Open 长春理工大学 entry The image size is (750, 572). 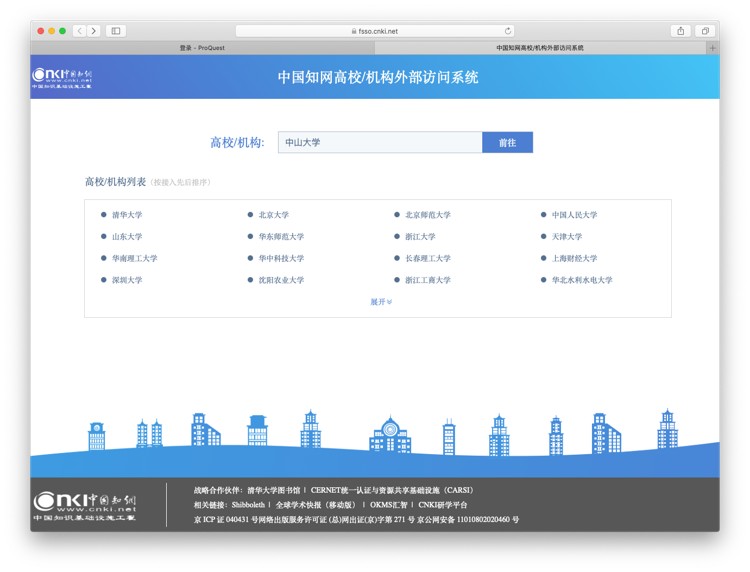428,258
